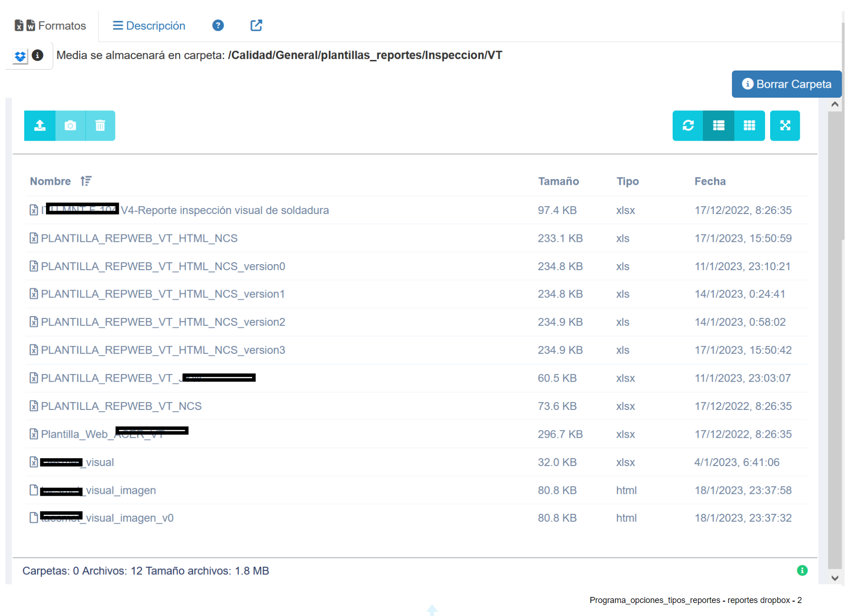Switch to the Descripción tab
The height and width of the screenshot is (616, 850).
coord(149,26)
